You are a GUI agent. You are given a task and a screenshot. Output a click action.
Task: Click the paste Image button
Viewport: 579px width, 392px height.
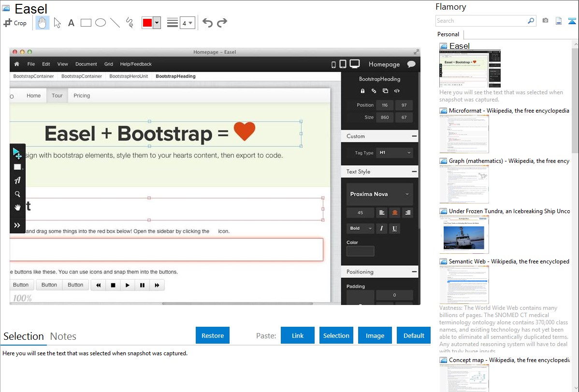[375, 335]
